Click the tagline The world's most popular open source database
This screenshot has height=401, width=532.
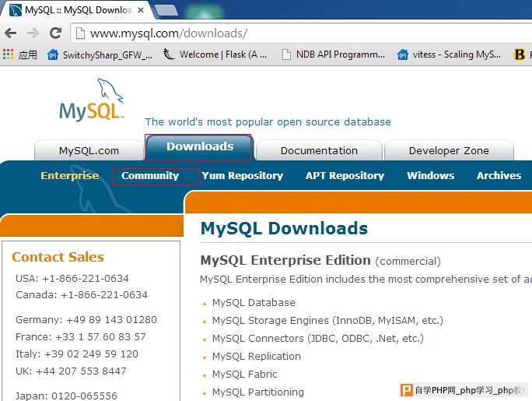268,122
